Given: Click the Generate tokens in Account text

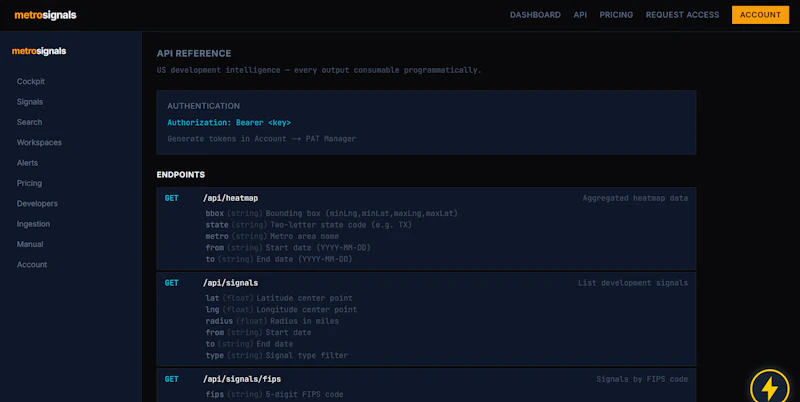Looking at the screenshot, I should click(262, 139).
